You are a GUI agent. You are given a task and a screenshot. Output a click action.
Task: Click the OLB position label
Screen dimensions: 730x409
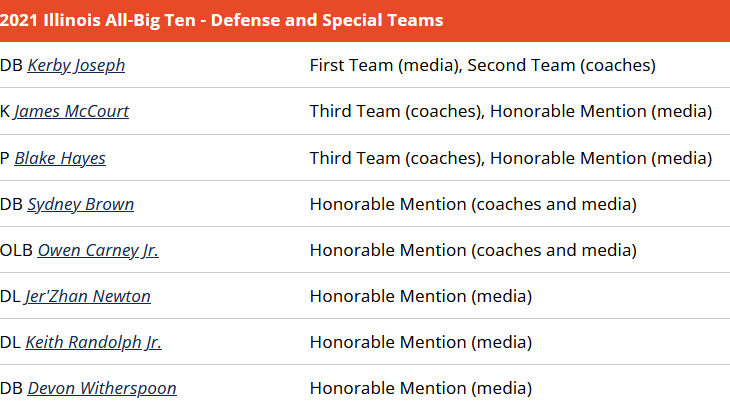16,250
